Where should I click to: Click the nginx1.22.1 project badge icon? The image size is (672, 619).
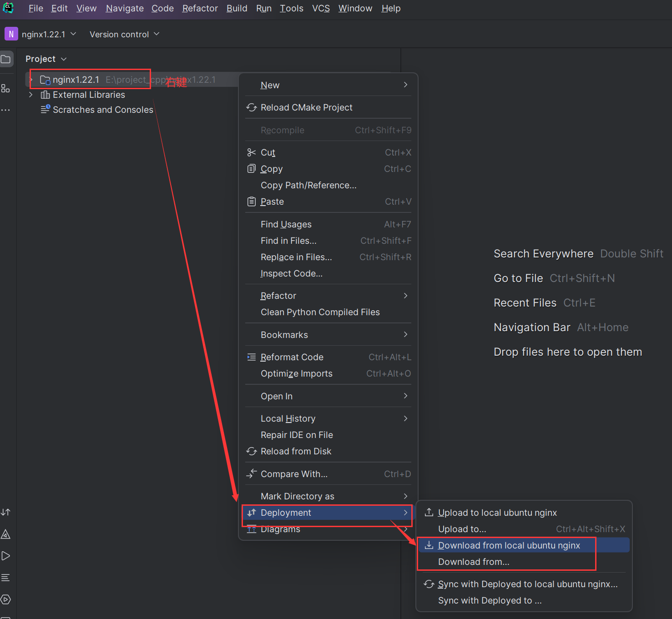(11, 34)
